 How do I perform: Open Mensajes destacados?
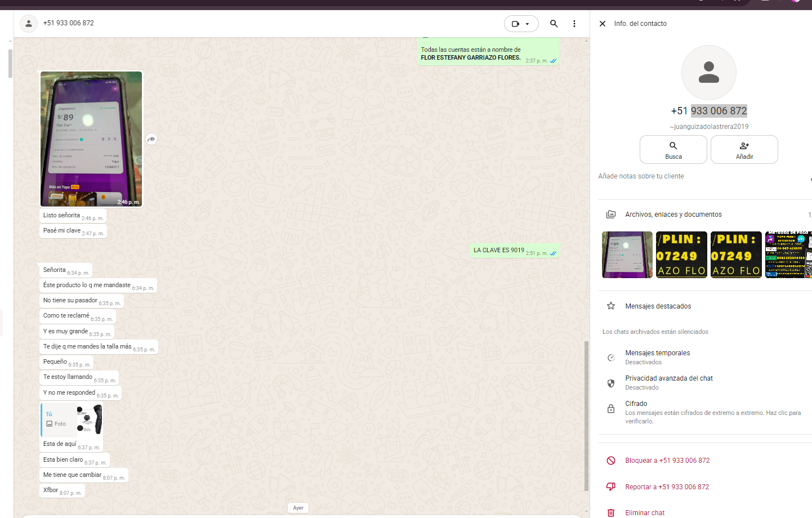(x=658, y=306)
